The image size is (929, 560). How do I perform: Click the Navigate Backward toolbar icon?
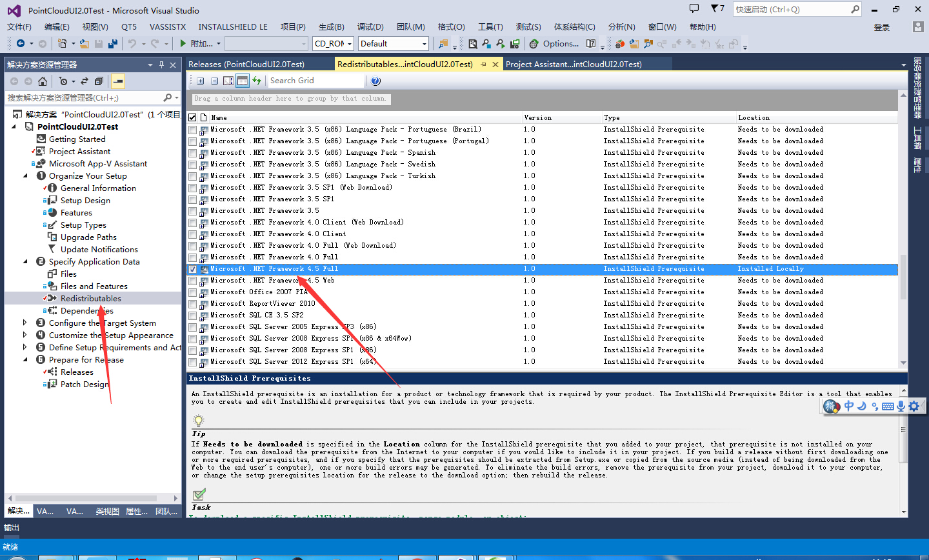pyautogui.click(x=21, y=44)
